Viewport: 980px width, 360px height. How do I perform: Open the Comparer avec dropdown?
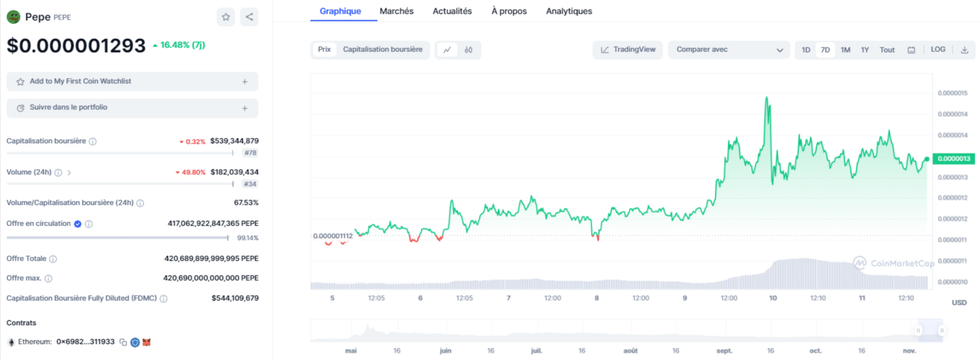pyautogui.click(x=728, y=50)
